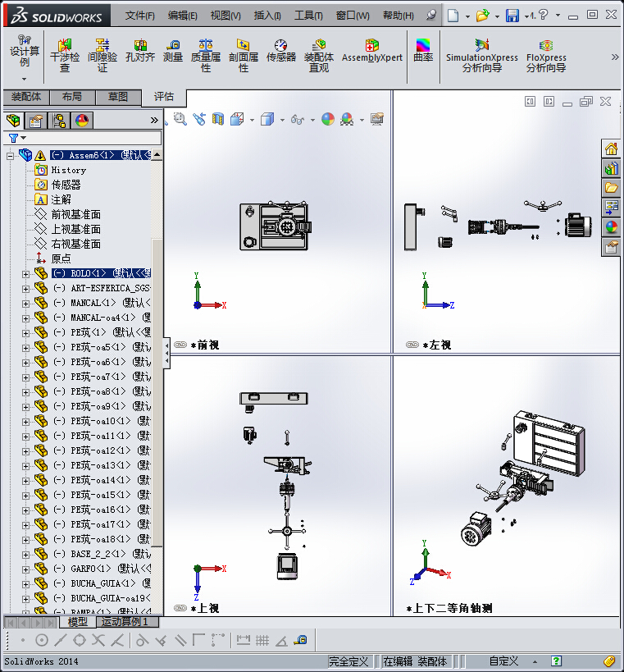Launch the AssemblyXpert tool
This screenshot has height=672, width=624.
tap(371, 51)
